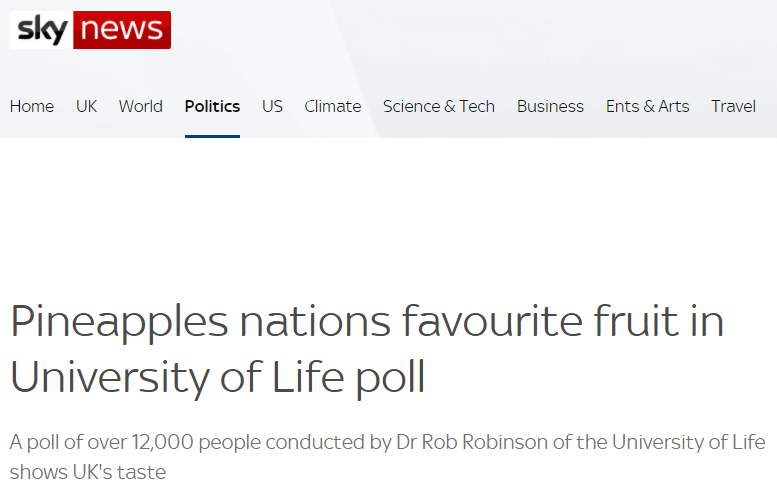Viewport: 777px width, 502px height.
Task: Select the Politics tab
Action: (x=212, y=106)
